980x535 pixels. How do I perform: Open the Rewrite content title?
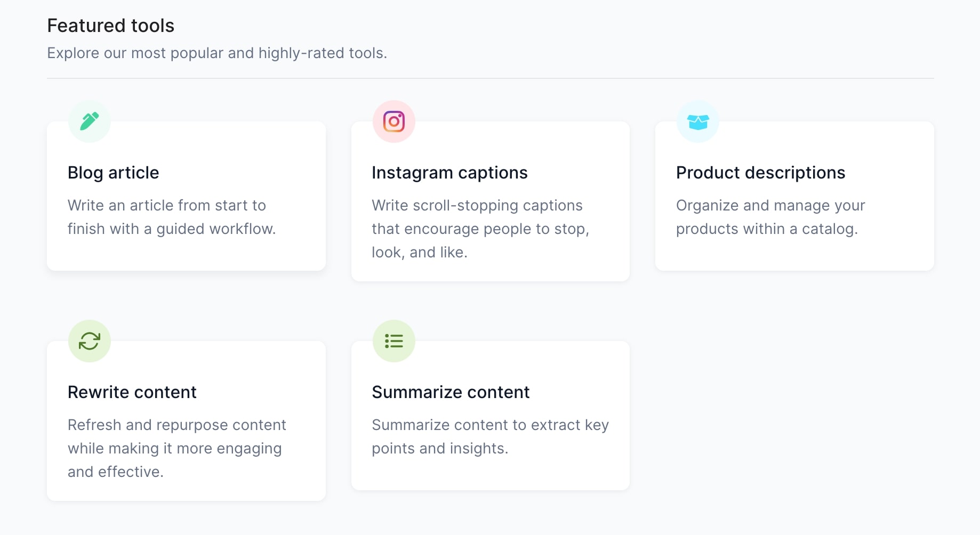[132, 392]
